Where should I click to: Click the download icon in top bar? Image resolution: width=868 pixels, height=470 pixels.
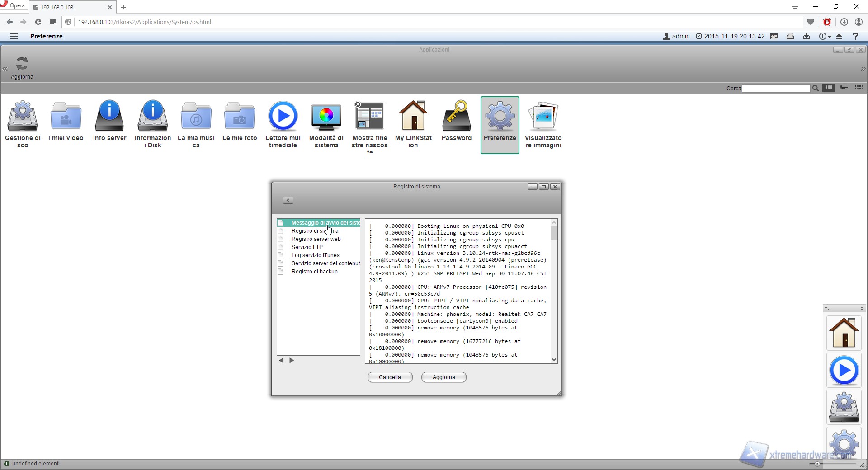[x=807, y=36]
